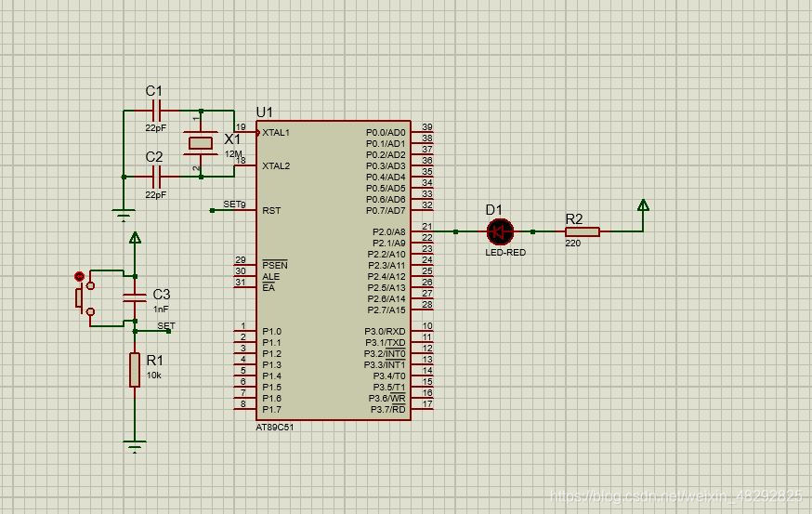
Task: Click pin number 17 on U1
Action: [427, 403]
